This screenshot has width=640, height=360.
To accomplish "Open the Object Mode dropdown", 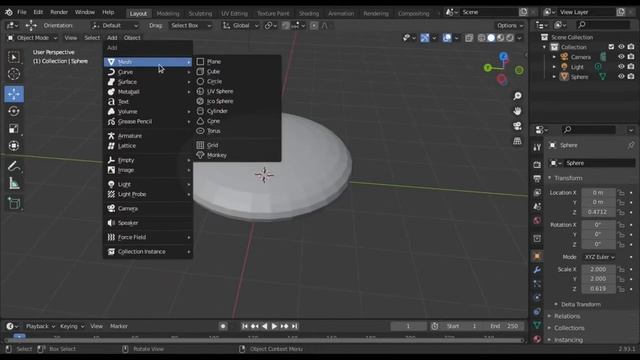I will coord(32,38).
